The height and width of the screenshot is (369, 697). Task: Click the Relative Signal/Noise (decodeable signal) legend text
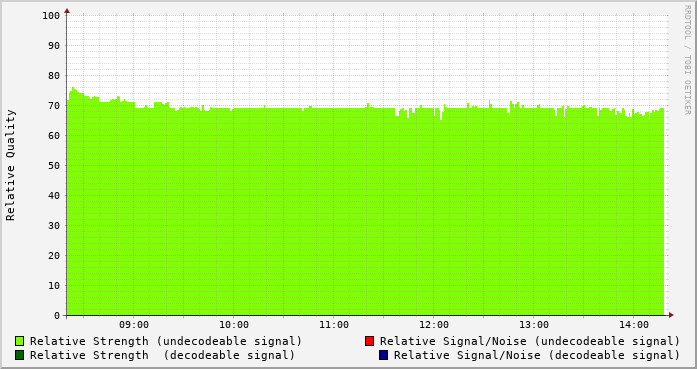(x=537, y=355)
